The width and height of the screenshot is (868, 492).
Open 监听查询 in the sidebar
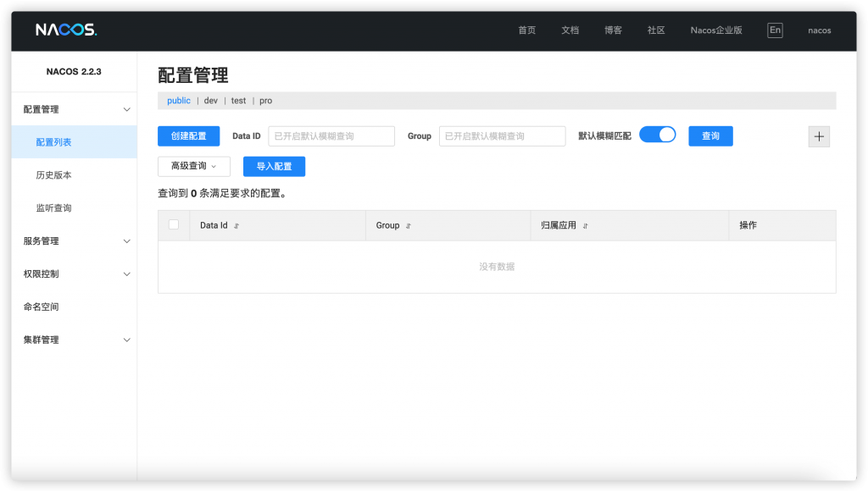click(x=53, y=208)
